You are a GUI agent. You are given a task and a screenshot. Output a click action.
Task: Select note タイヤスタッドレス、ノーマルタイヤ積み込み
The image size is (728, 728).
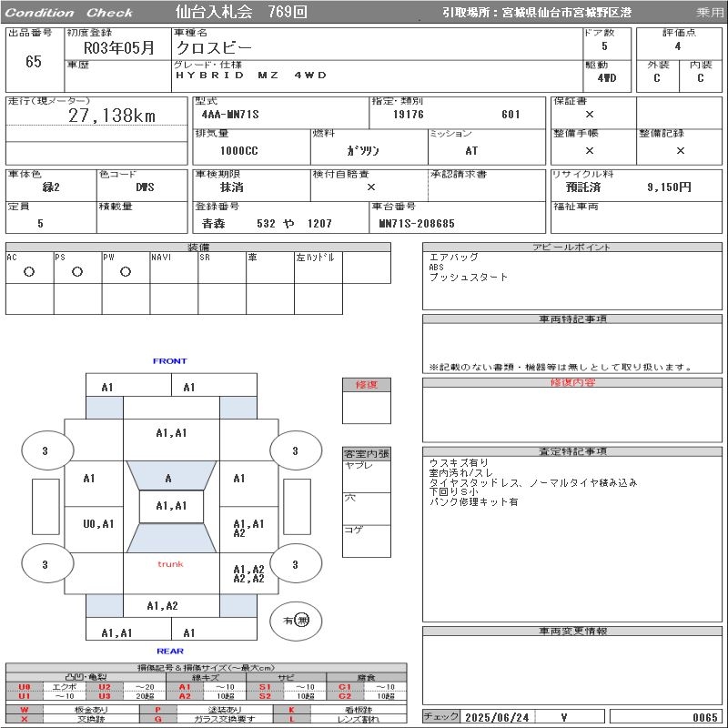tap(533, 483)
